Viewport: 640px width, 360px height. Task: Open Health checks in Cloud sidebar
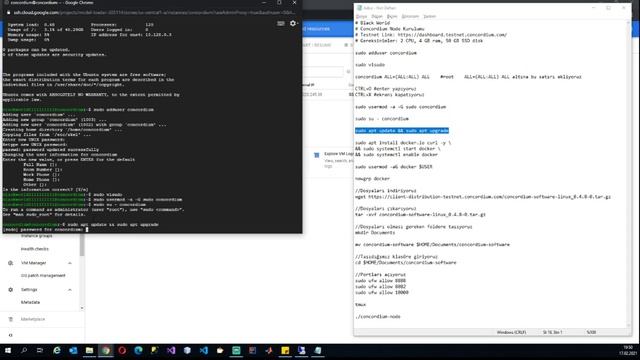click(x=35, y=249)
